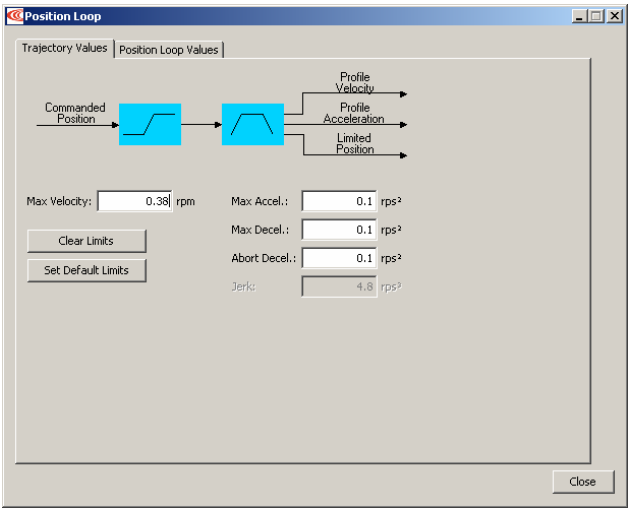The width and height of the screenshot is (631, 512).
Task: Close window using title bar X
Action: (x=615, y=16)
